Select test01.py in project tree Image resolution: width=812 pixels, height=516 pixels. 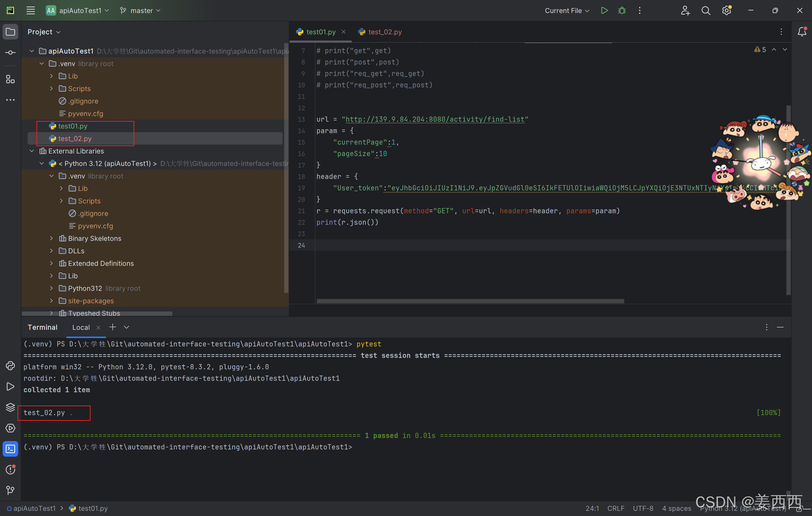[73, 126]
